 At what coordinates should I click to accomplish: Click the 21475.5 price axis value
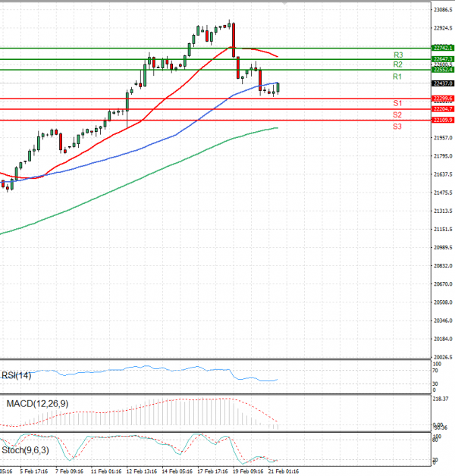click(443, 193)
